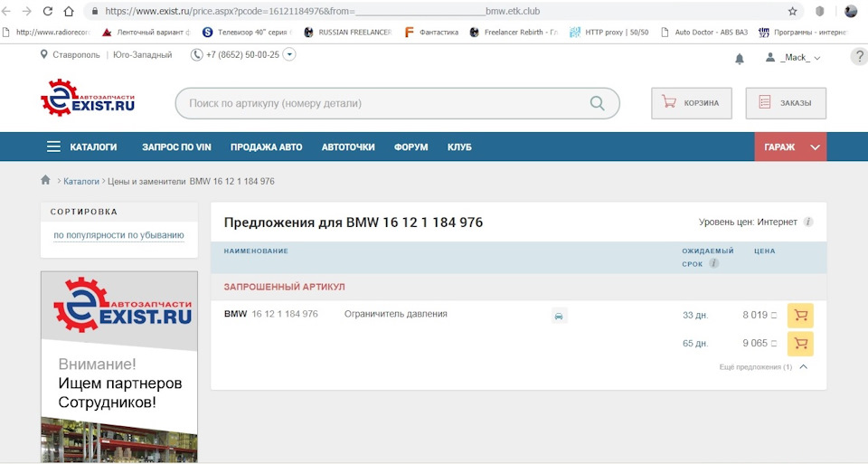Click the browser back arrow
The width and height of the screenshot is (868, 464).
click(x=6, y=11)
